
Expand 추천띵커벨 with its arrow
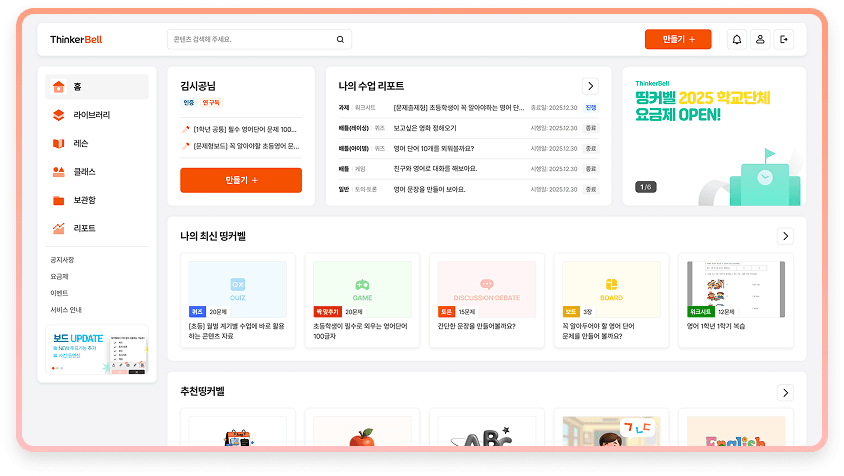[x=785, y=393]
